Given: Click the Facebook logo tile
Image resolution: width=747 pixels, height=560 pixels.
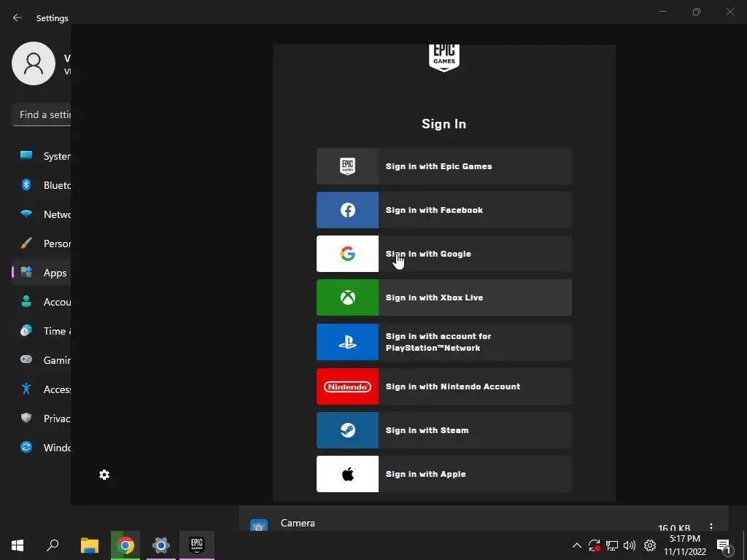Looking at the screenshot, I should pyautogui.click(x=348, y=210).
